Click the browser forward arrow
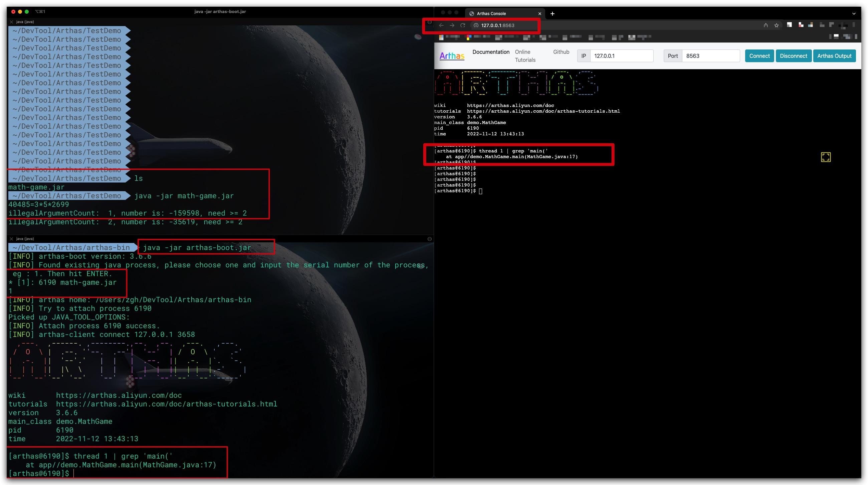The image size is (868, 485). pyautogui.click(x=452, y=25)
